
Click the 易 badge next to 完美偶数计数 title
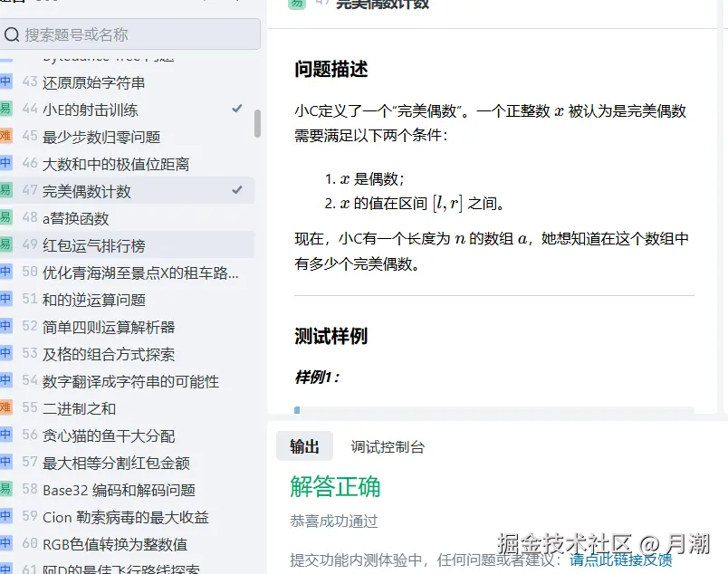(296, 4)
